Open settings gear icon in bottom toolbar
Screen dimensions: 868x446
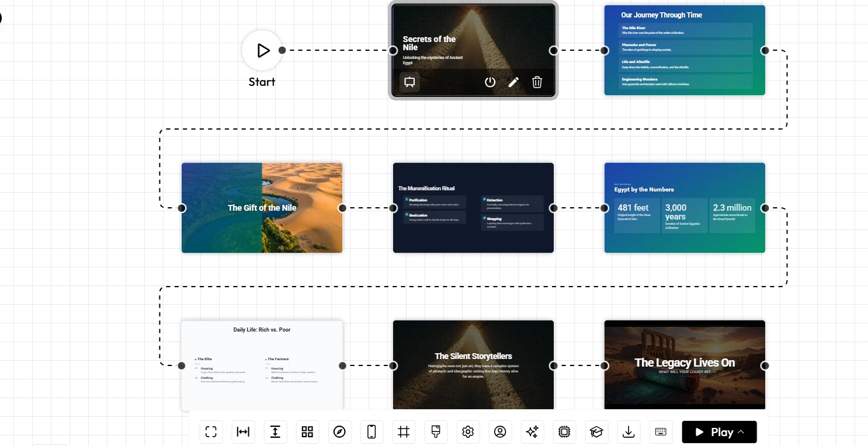pos(468,432)
